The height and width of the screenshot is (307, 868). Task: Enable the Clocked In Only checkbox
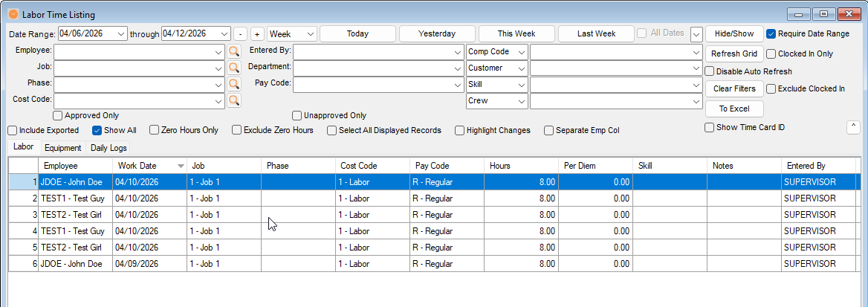[771, 54]
